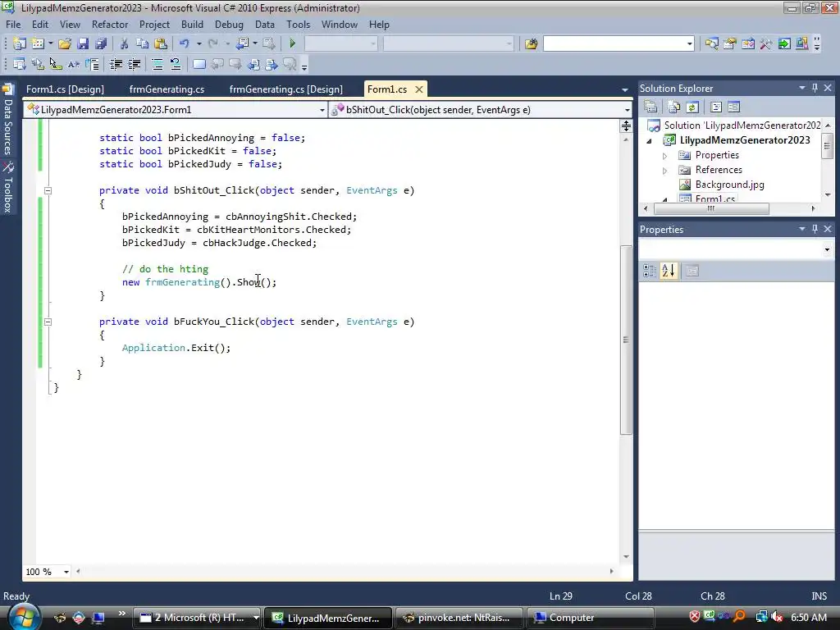This screenshot has height=630, width=840.
Task: Click the Open File folder icon
Action: pyautogui.click(x=65, y=43)
